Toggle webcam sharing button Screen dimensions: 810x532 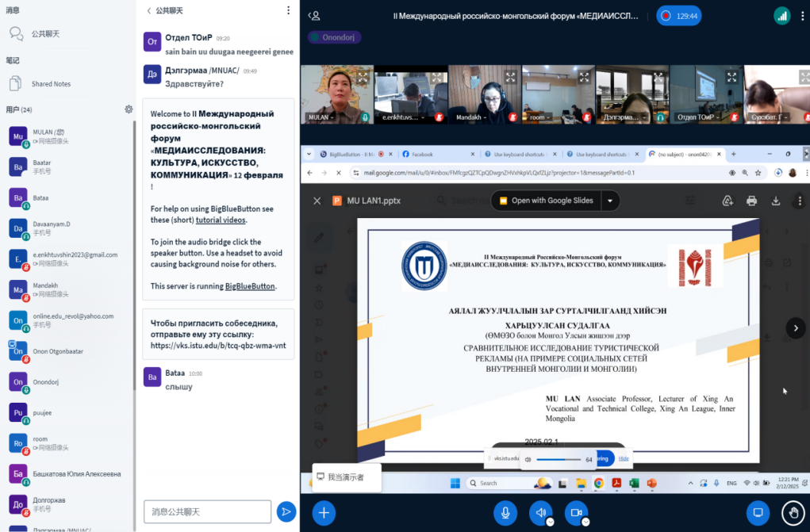click(x=576, y=513)
